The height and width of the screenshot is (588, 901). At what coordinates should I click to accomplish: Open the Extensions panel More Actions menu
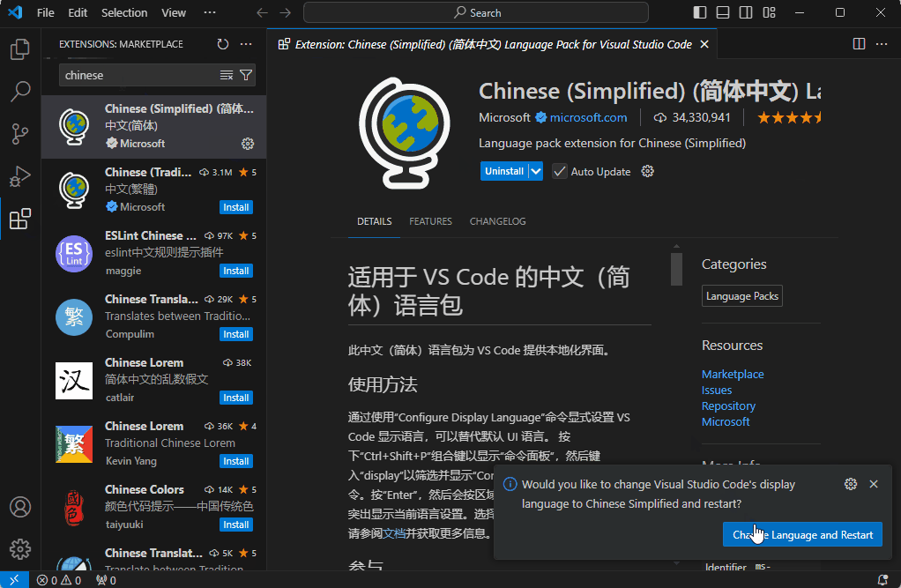tap(245, 44)
